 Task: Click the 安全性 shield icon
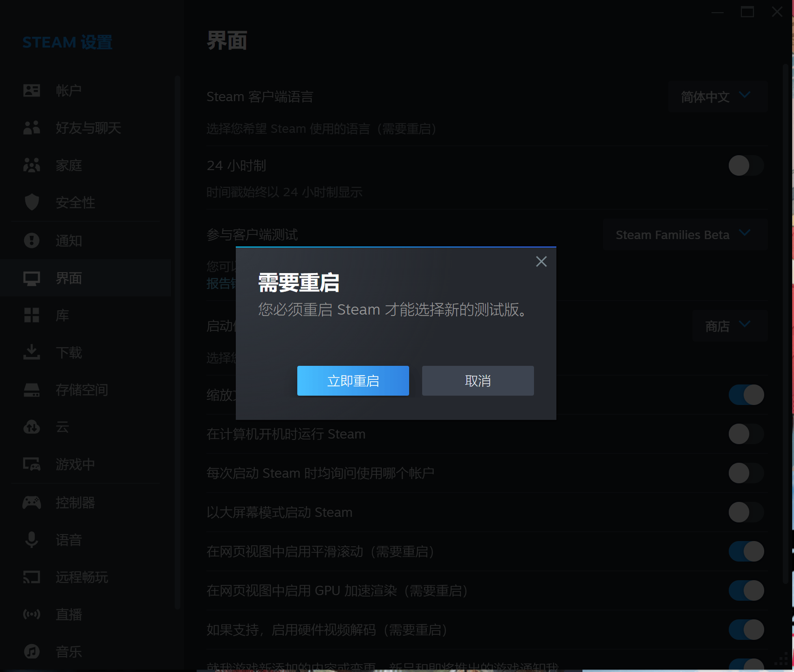pos(32,202)
